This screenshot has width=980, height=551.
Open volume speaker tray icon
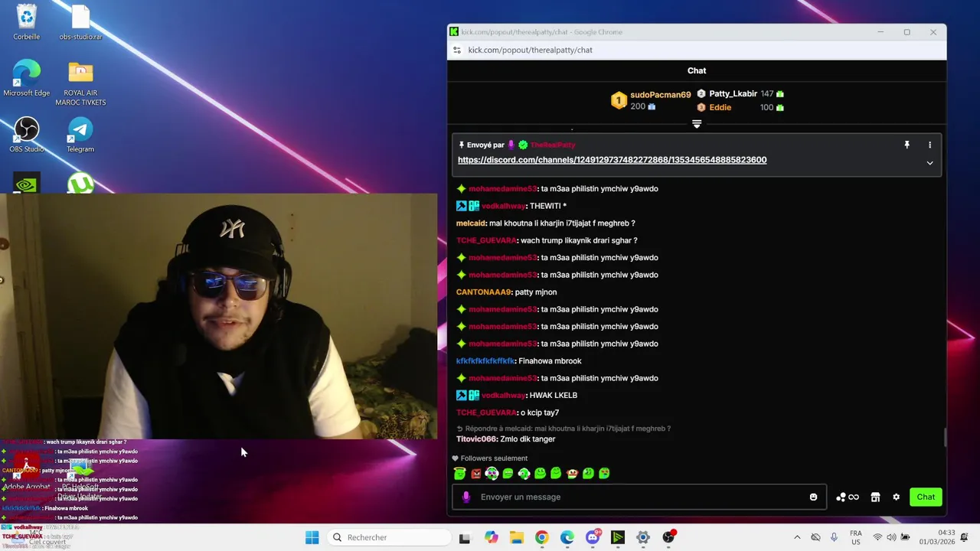(891, 537)
